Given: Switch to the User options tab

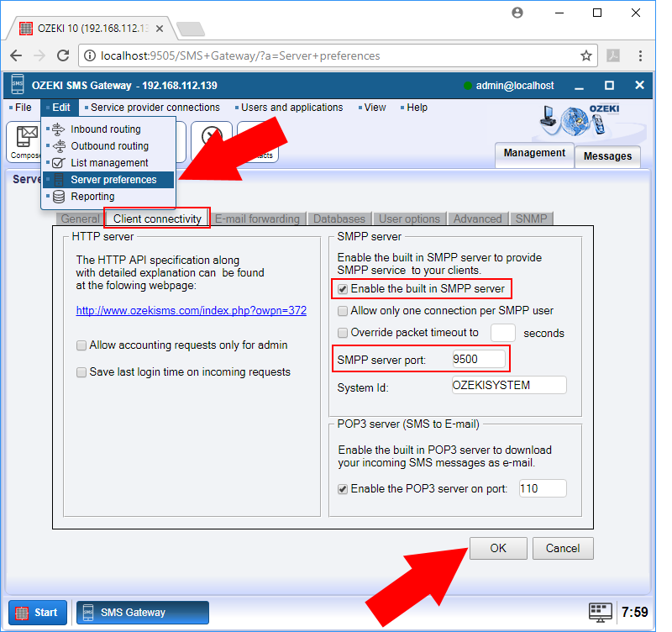Looking at the screenshot, I should 409,219.
